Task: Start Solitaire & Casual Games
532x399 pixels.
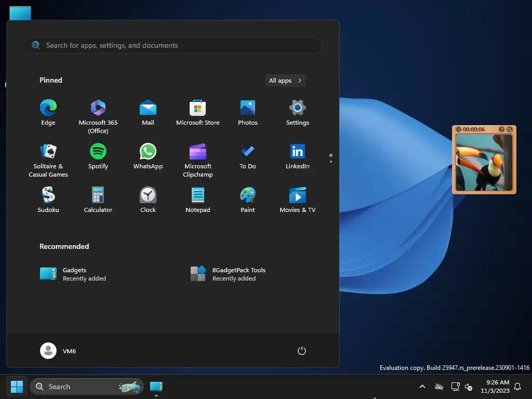Action: (48, 161)
